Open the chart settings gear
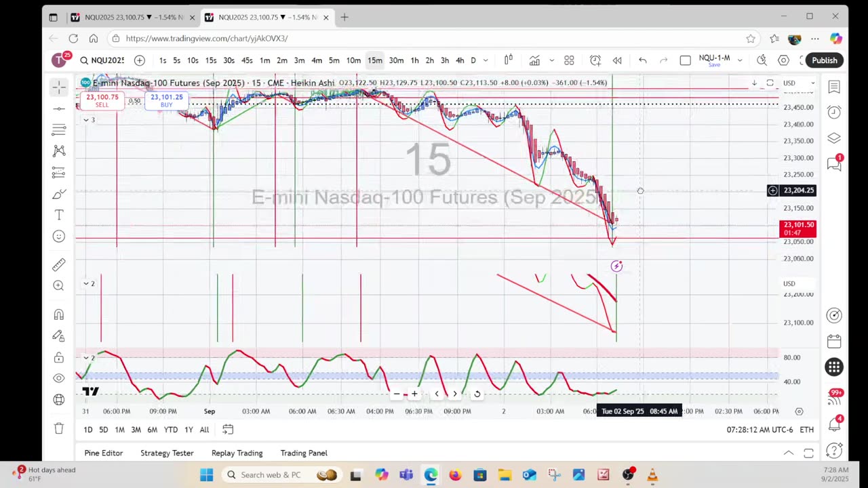 (783, 60)
